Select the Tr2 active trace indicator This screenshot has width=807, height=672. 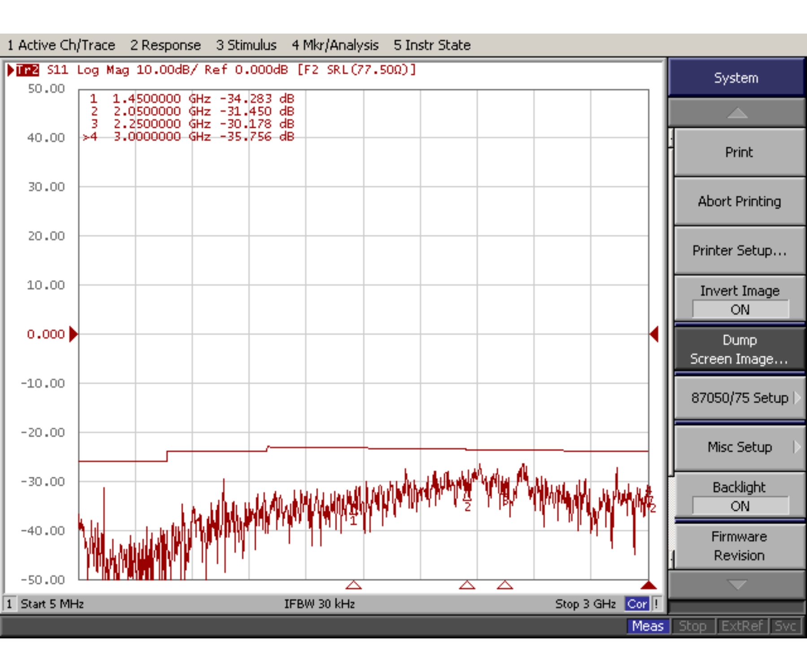(27, 70)
